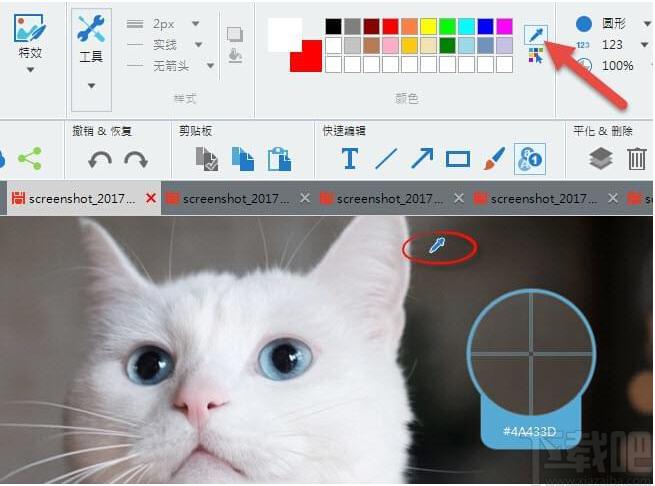
Task: Click the redo arrow icon
Action: tap(136, 159)
